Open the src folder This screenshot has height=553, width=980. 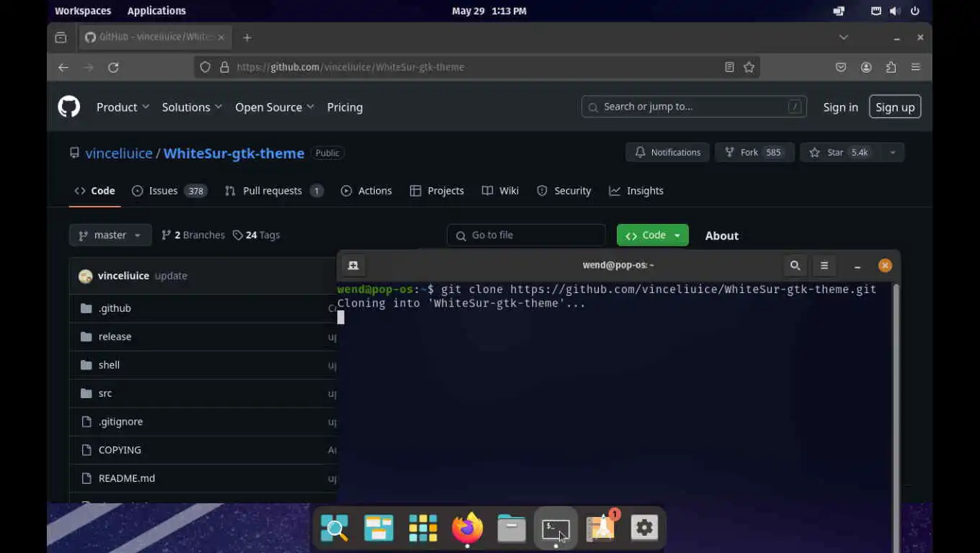tap(105, 393)
